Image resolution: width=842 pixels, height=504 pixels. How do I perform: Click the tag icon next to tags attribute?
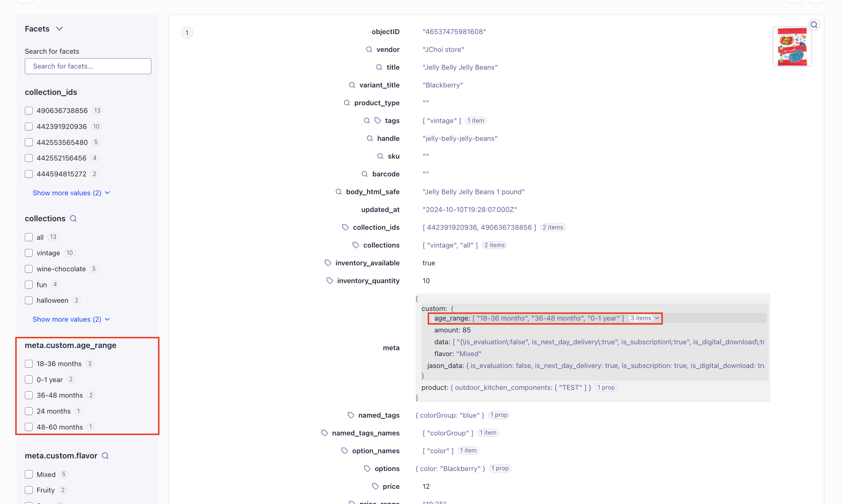(378, 120)
